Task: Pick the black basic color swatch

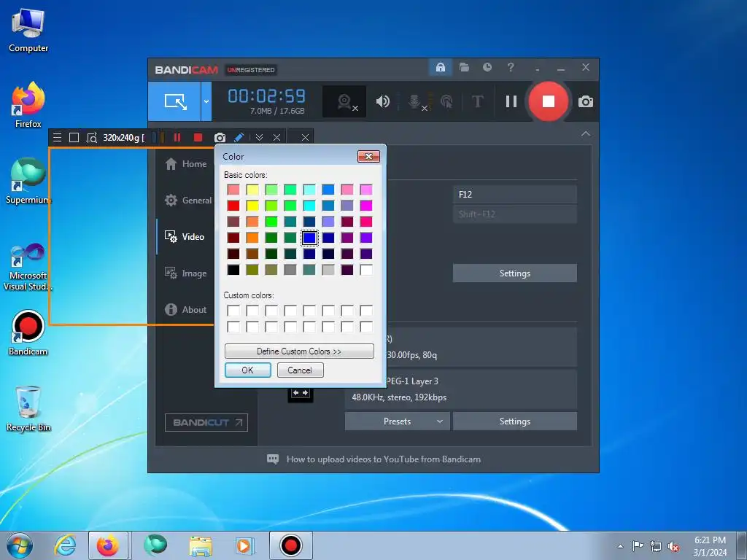Action: pyautogui.click(x=233, y=270)
